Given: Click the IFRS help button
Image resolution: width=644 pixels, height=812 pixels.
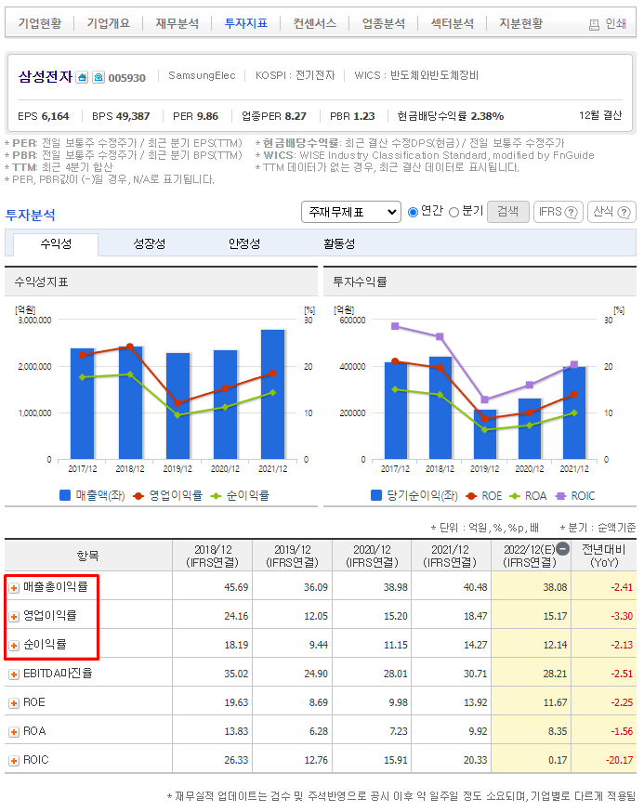Looking at the screenshot, I should pyautogui.click(x=558, y=212).
